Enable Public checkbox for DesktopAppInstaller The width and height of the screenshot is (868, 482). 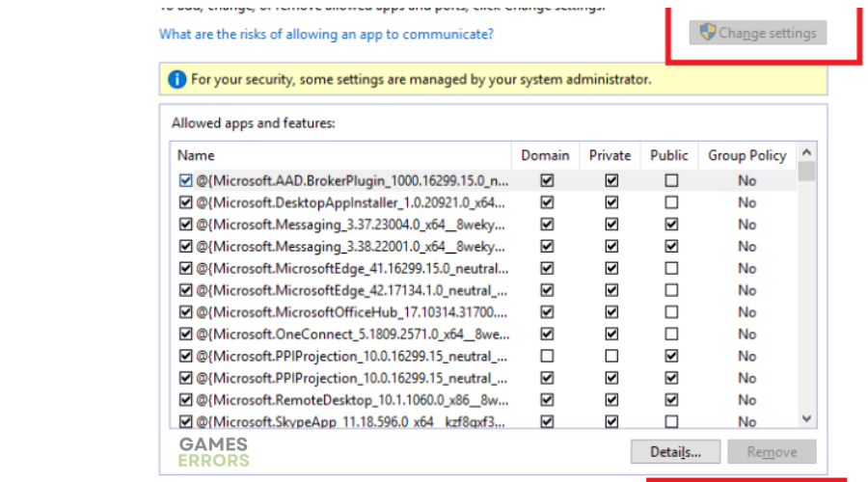click(671, 202)
